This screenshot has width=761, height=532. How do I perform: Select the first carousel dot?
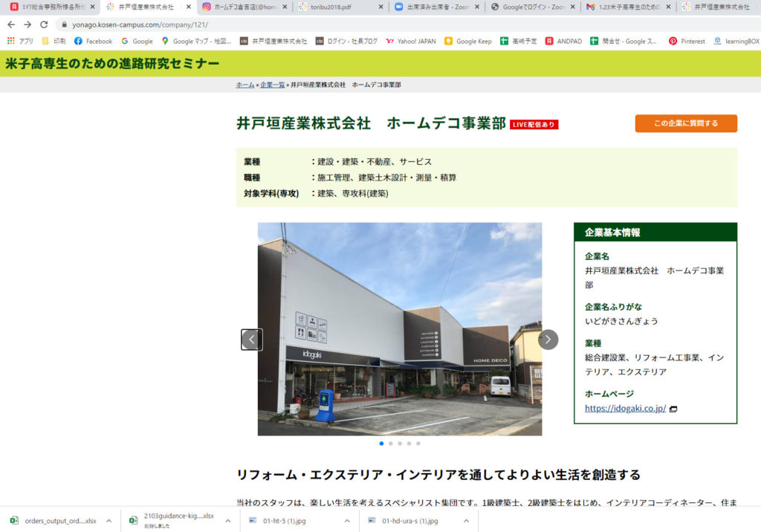click(381, 443)
